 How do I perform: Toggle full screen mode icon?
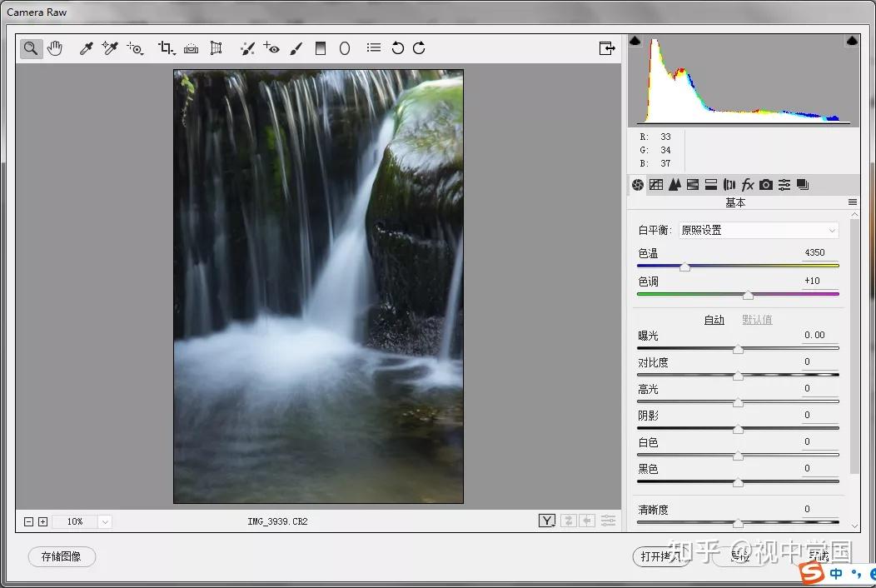(607, 48)
